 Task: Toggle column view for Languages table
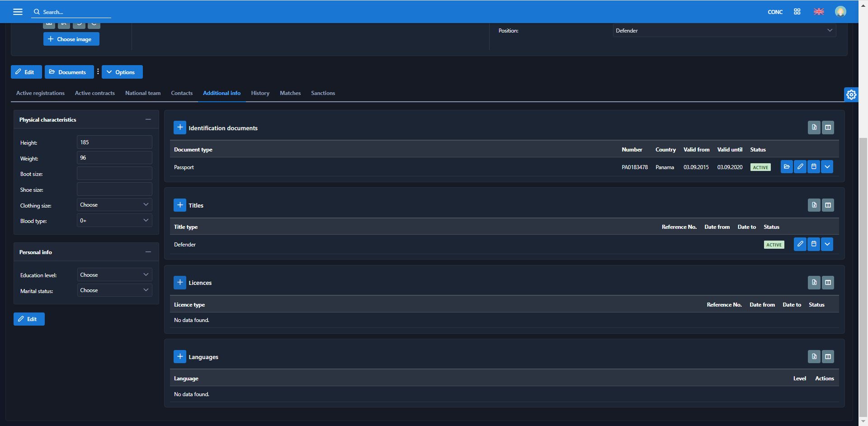(828, 357)
